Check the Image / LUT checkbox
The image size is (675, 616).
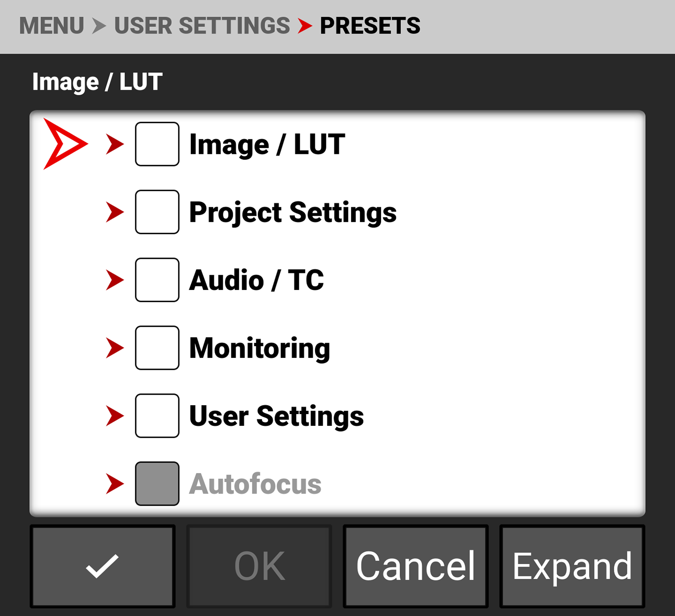[157, 144]
